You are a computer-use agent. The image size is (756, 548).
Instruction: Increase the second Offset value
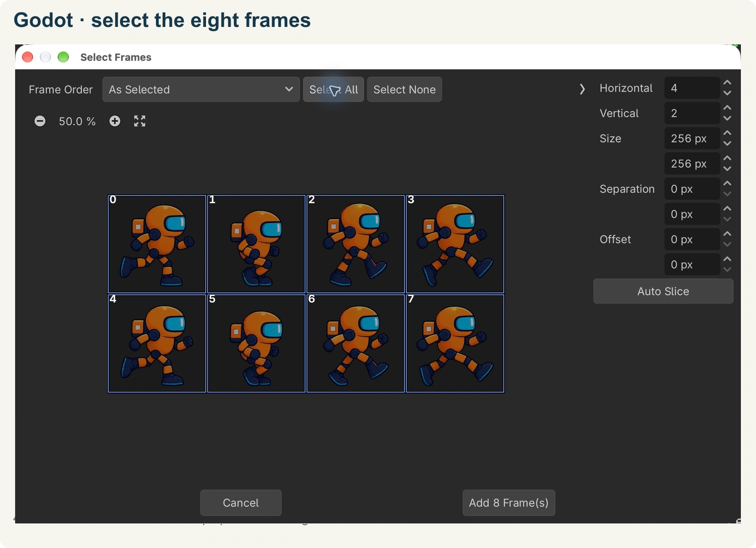(x=727, y=259)
